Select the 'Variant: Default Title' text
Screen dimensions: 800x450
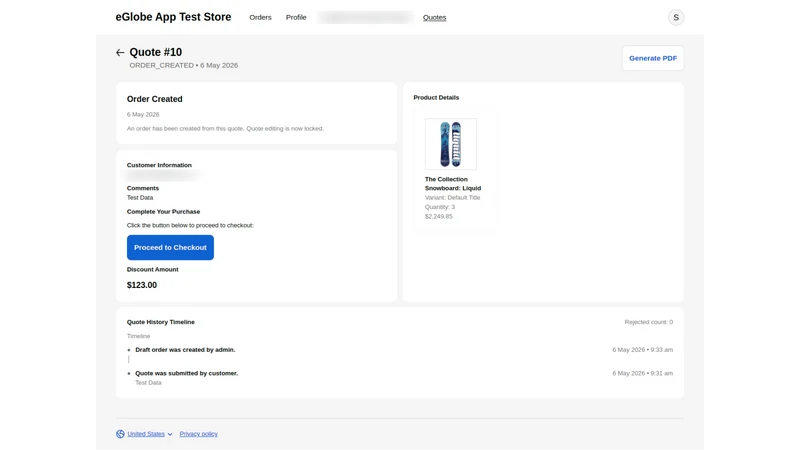tap(453, 197)
